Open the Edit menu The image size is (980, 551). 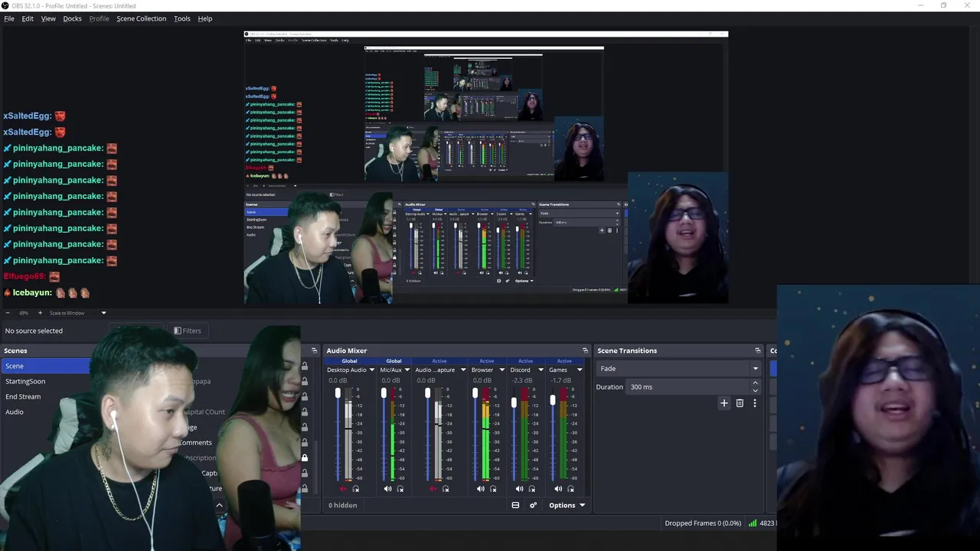click(28, 18)
